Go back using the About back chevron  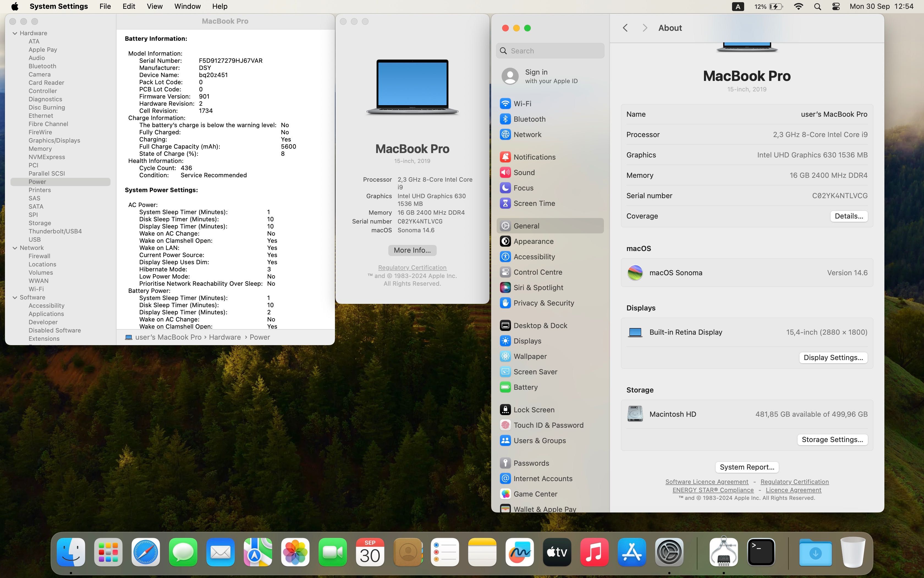click(x=625, y=28)
